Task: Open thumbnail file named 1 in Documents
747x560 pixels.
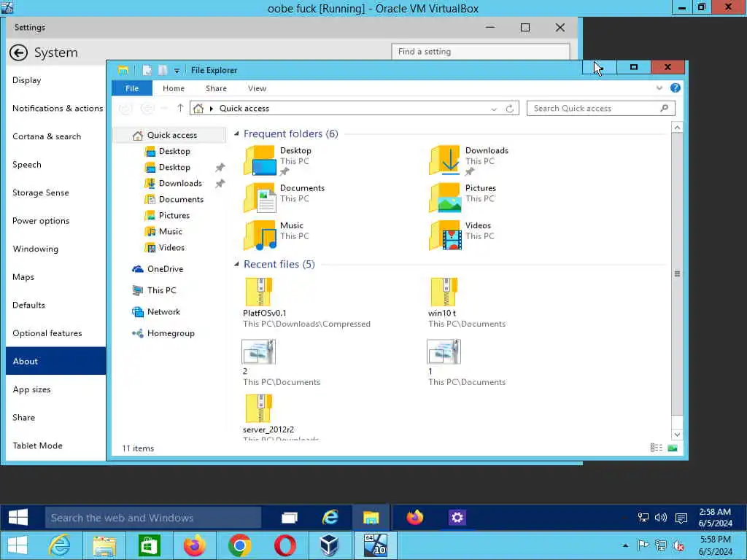Action: click(444, 351)
